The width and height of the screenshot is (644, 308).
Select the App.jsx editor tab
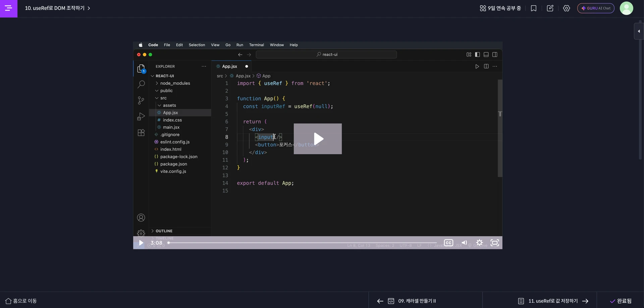(231, 67)
